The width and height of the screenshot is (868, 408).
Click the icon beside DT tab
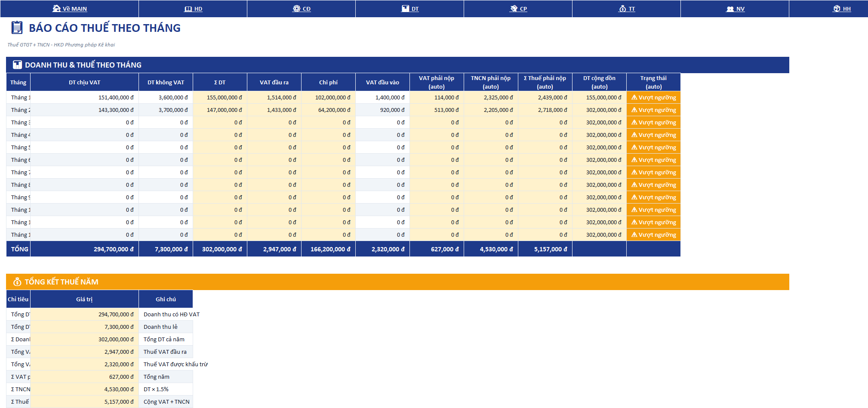[x=405, y=8]
